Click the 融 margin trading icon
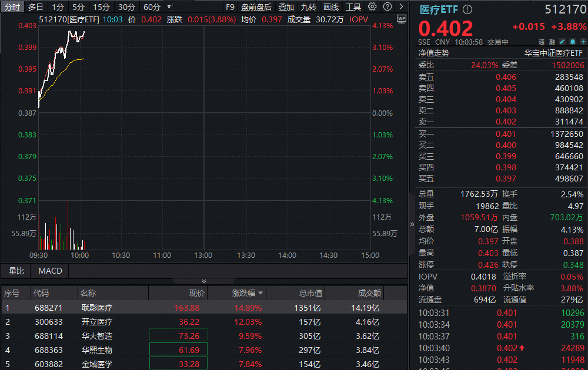588x370 pixels. 551,42
